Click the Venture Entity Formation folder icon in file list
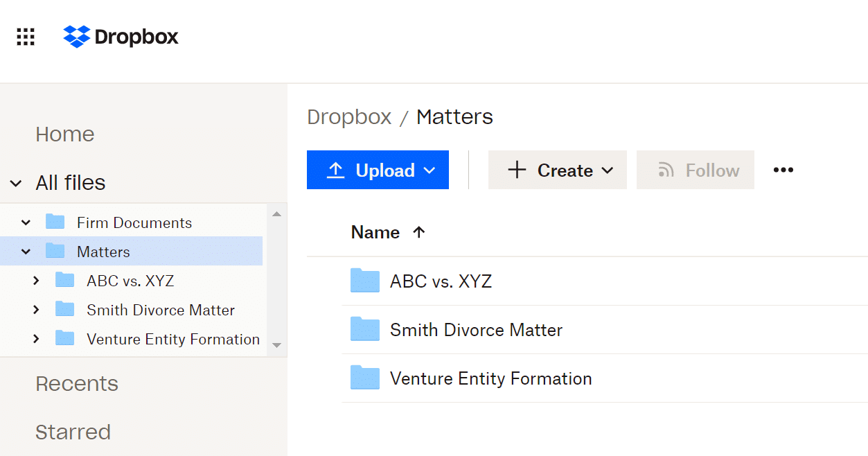 tap(365, 378)
